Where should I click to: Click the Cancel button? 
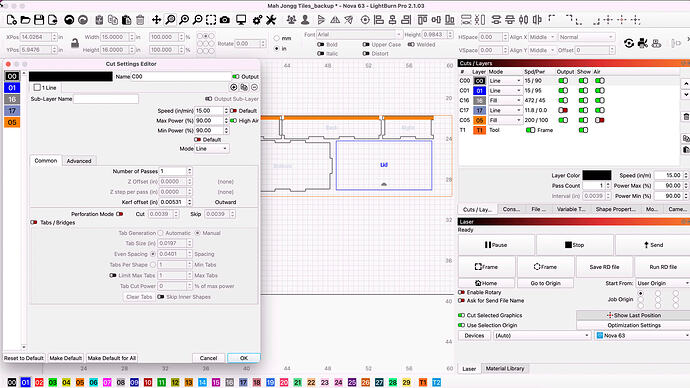click(x=208, y=358)
